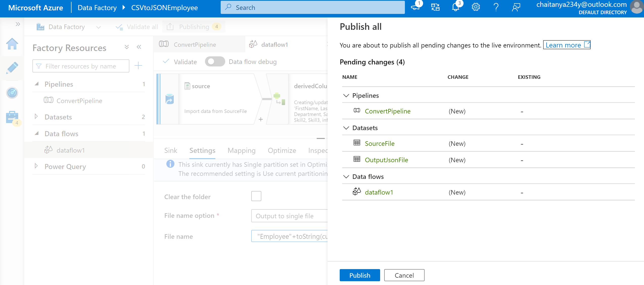Screen dimensions: 644x285
Task: Switch to the Sink tab
Action: 171,151
